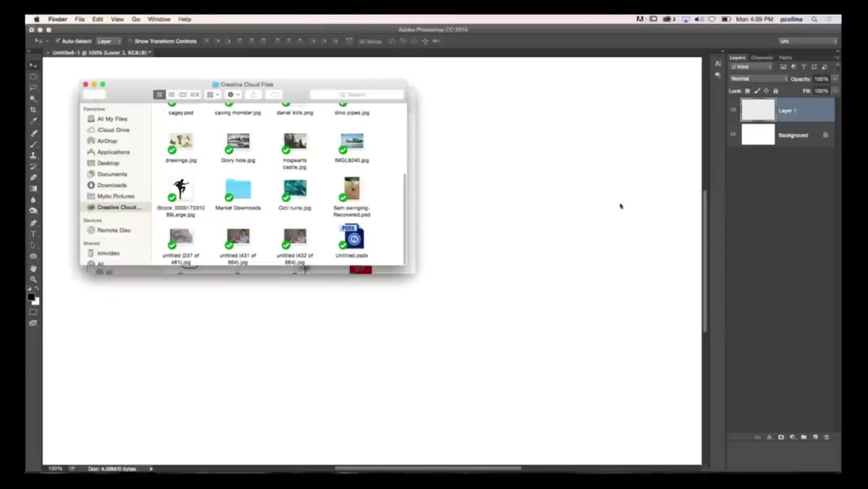Select the Blur tool
The image size is (868, 489).
[33, 200]
